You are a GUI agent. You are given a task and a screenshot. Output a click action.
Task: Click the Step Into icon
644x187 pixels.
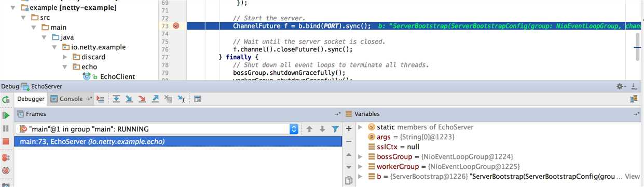pos(129,99)
